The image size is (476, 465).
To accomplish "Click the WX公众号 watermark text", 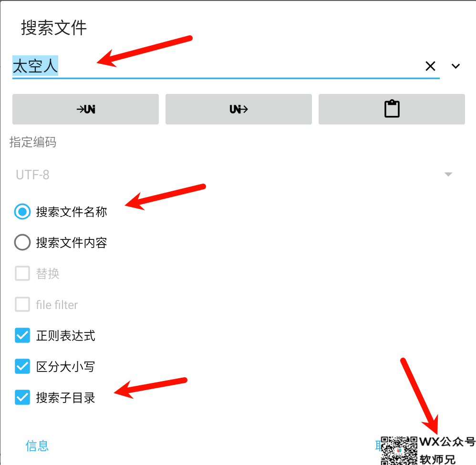I will tap(447, 442).
